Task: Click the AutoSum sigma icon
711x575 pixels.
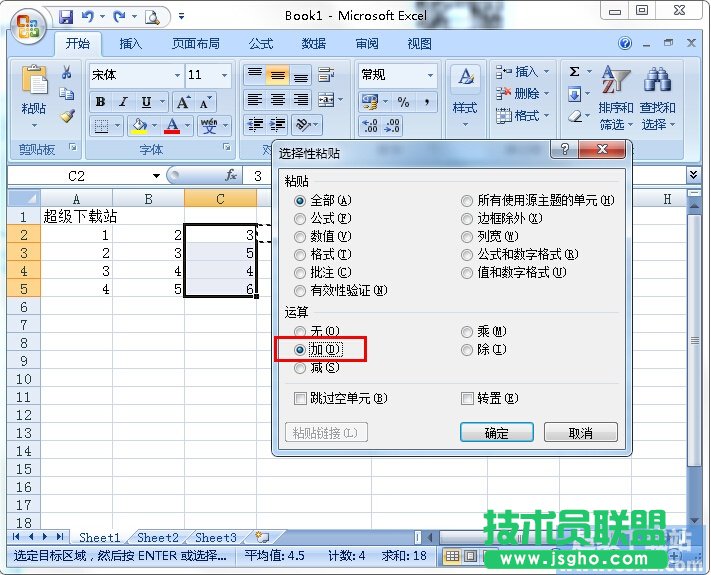Action: [574, 73]
